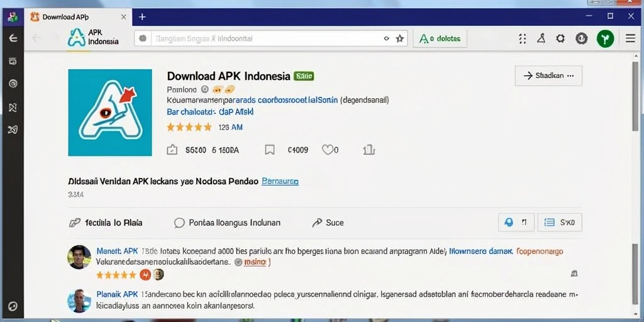644x322 pixels.
Task: Click the 'A o dolotas' button
Action: tap(440, 38)
